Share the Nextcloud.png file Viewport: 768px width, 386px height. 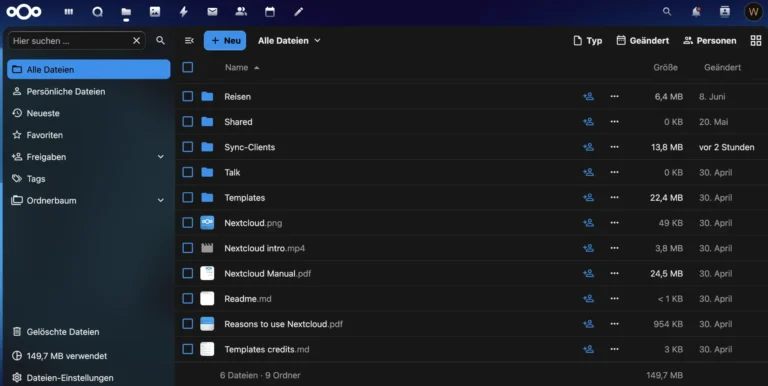(588, 223)
